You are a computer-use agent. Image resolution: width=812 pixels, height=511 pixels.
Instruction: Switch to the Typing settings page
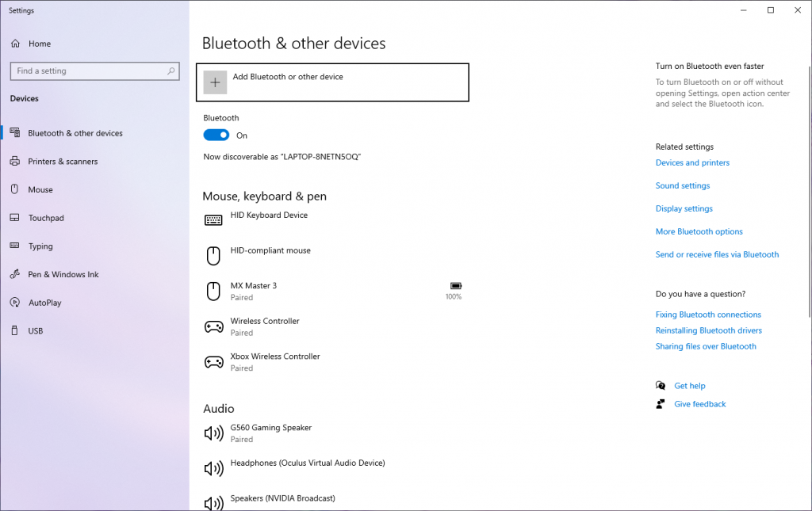(x=40, y=246)
